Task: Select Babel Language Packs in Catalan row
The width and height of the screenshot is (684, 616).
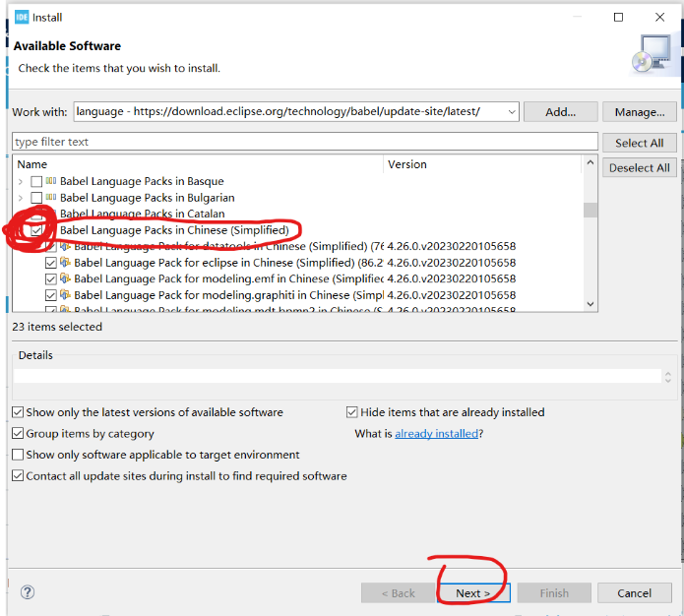Action: point(142,214)
